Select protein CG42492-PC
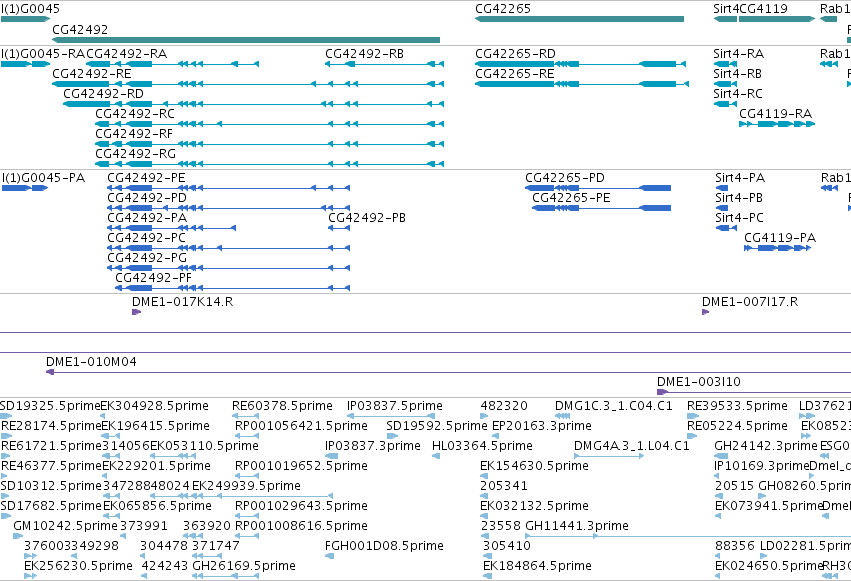 tap(228, 248)
